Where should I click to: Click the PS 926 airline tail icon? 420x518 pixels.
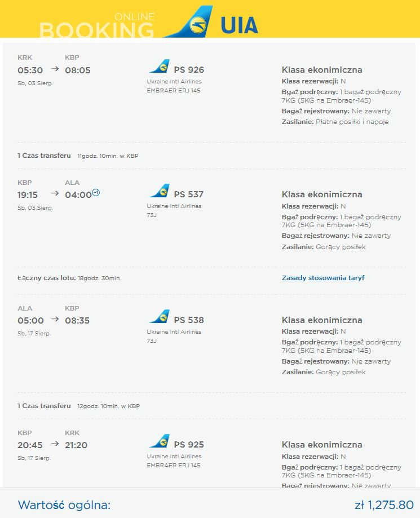pyautogui.click(x=160, y=66)
